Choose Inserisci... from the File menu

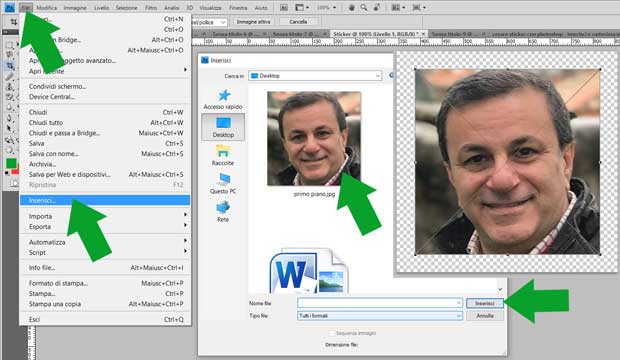[x=105, y=200]
